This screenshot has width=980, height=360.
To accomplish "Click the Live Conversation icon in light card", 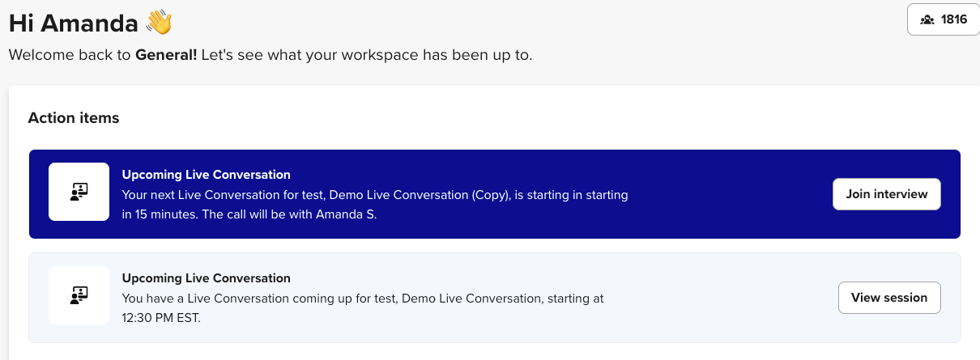I will coord(79,295).
